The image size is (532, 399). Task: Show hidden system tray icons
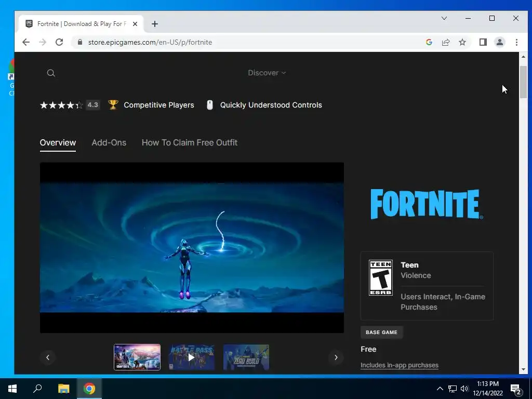pyautogui.click(x=440, y=389)
